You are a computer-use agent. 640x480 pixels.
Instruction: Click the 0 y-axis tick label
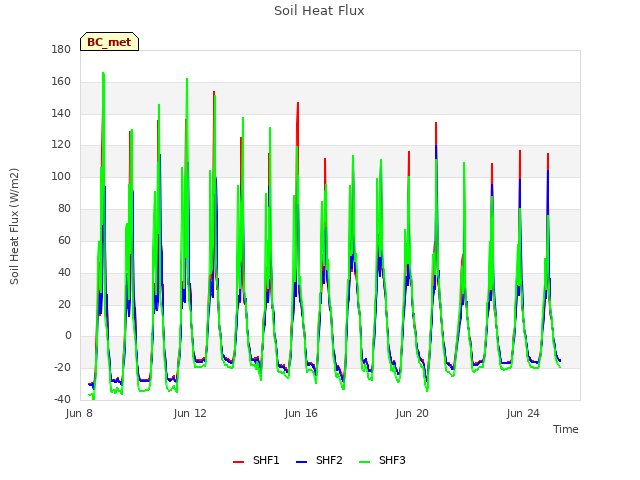point(68,336)
